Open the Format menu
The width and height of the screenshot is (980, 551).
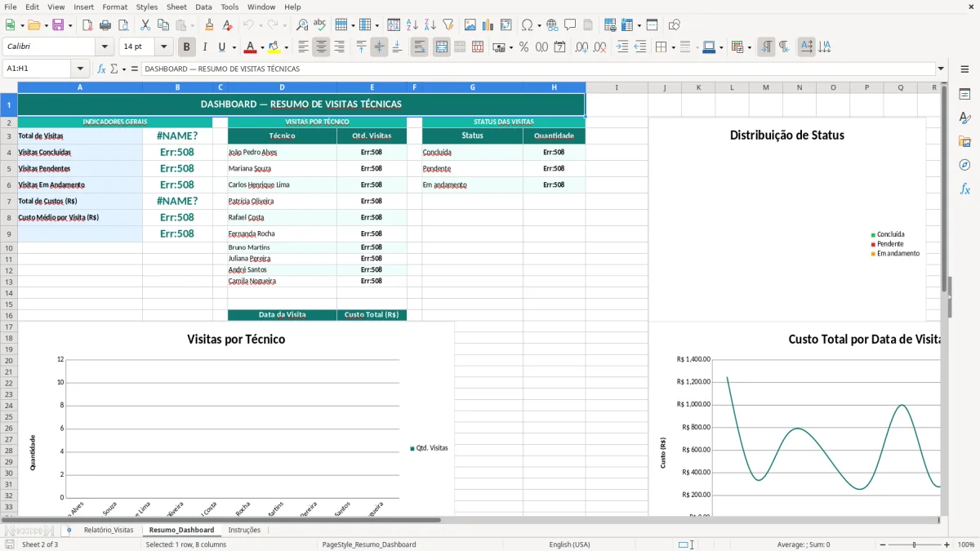(x=114, y=7)
